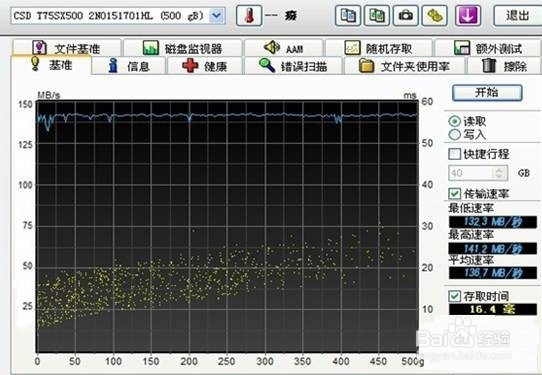Click the access time value 16.4

click(x=493, y=309)
